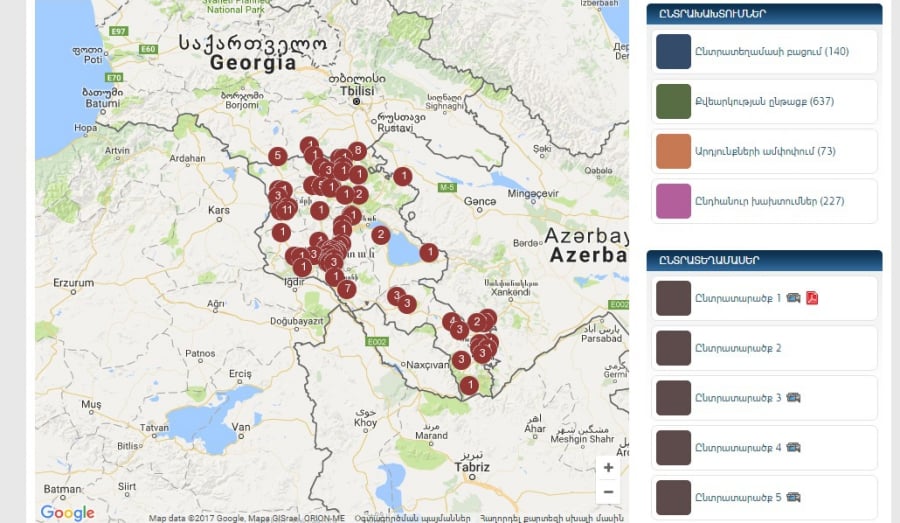Select the orange Արդյունքների ամփոփում swatch
The height and width of the screenshot is (523, 900).
pos(673,151)
